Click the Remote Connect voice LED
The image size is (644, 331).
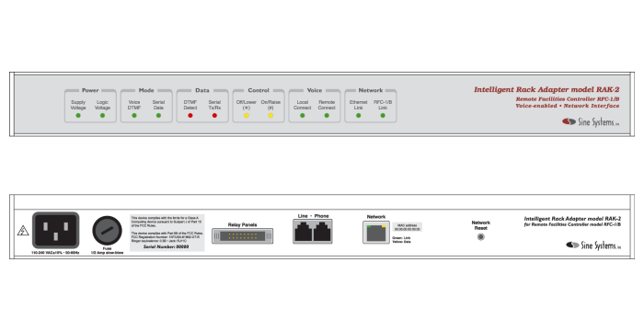[327, 116]
